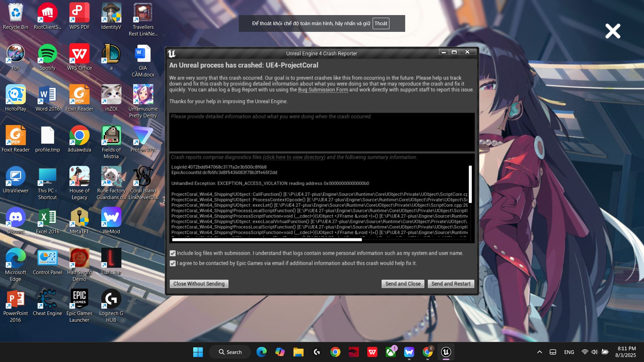Click Unreal Engine icon in taskbar

446,352
